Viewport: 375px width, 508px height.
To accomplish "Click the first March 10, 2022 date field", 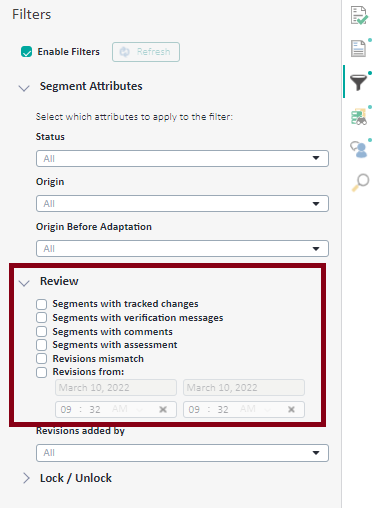I will coord(116,387).
